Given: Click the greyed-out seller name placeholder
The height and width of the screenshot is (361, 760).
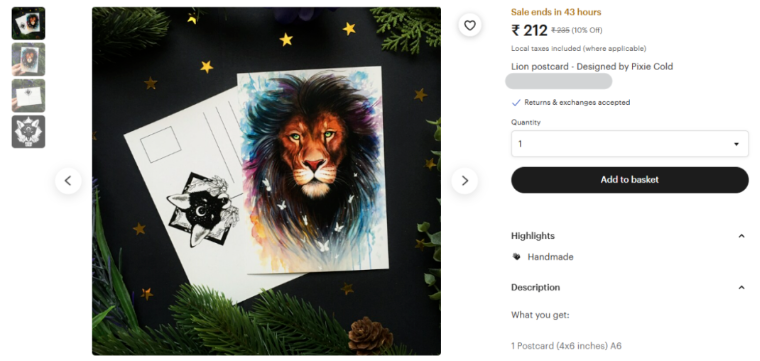Looking at the screenshot, I should pos(558,81).
